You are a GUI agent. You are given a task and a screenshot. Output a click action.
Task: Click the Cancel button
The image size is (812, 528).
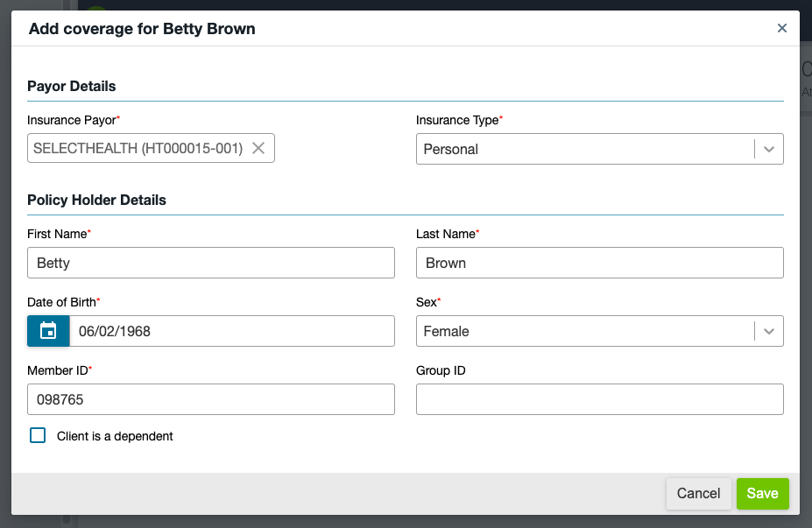pos(698,493)
